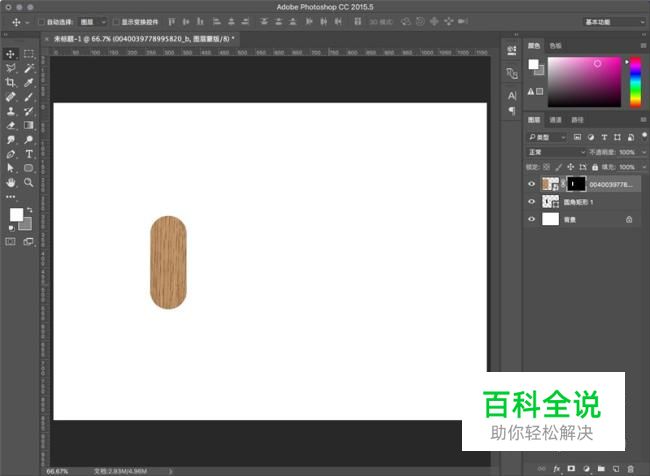Delete the selected layer with trash icon
Image resolution: width=650 pixels, height=476 pixels.
(631, 469)
